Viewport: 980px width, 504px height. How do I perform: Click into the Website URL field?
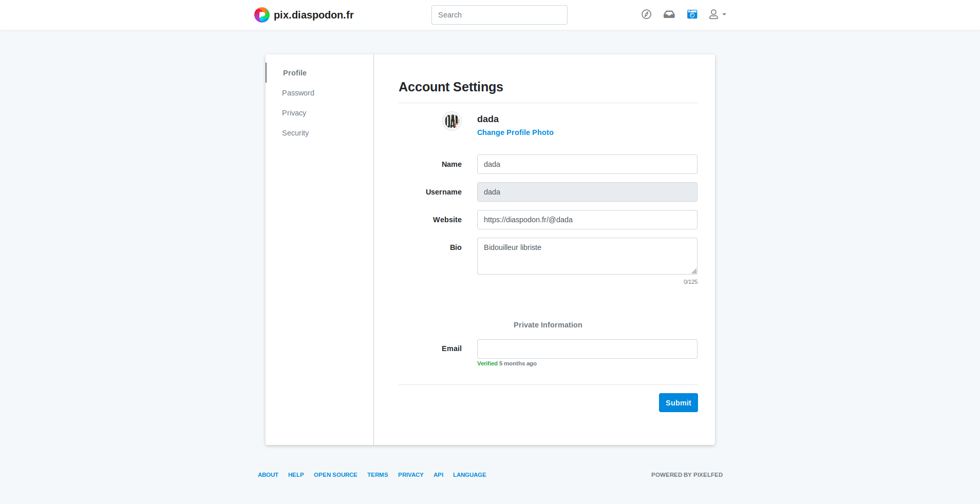587,220
